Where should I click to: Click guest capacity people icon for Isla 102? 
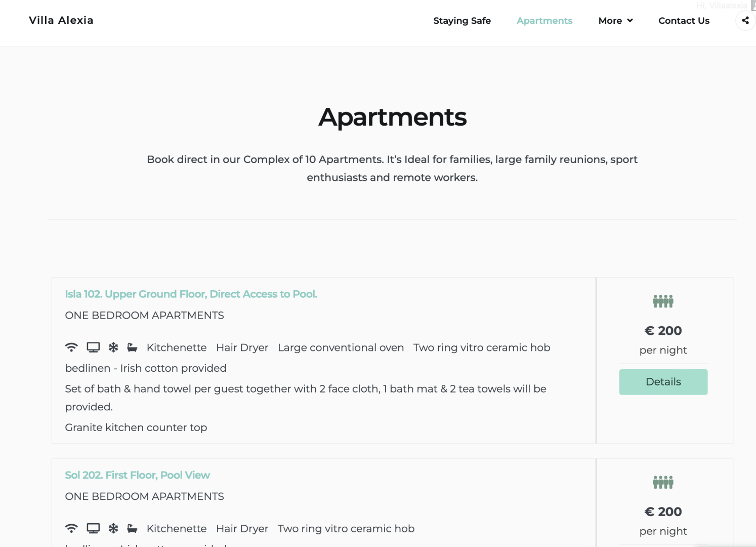coord(663,301)
